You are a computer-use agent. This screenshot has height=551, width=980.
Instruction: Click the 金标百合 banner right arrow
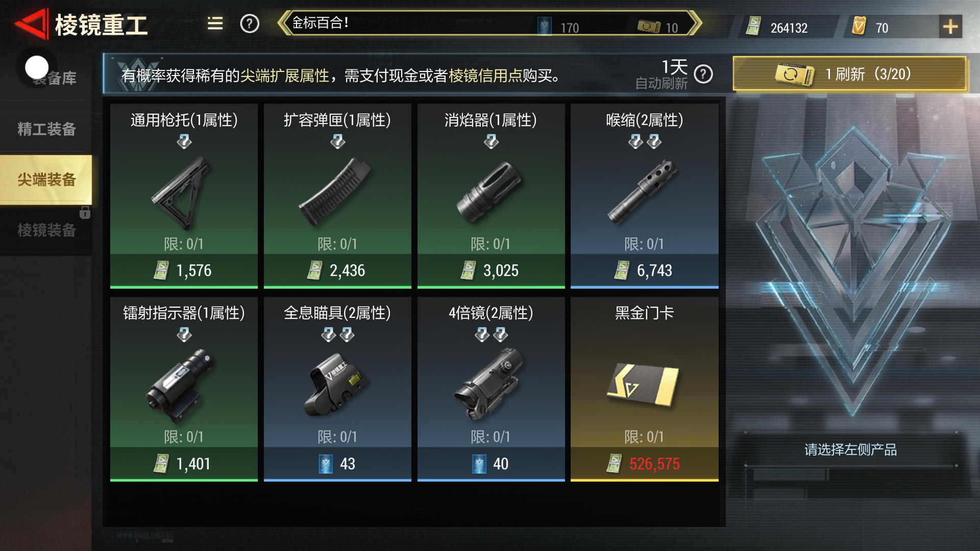[695, 23]
